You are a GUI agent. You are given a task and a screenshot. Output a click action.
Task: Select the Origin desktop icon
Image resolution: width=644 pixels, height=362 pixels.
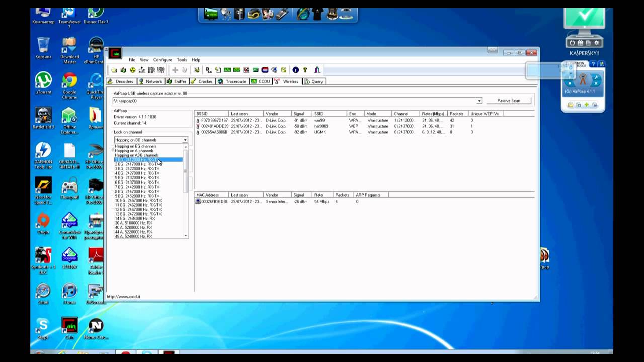tap(43, 224)
